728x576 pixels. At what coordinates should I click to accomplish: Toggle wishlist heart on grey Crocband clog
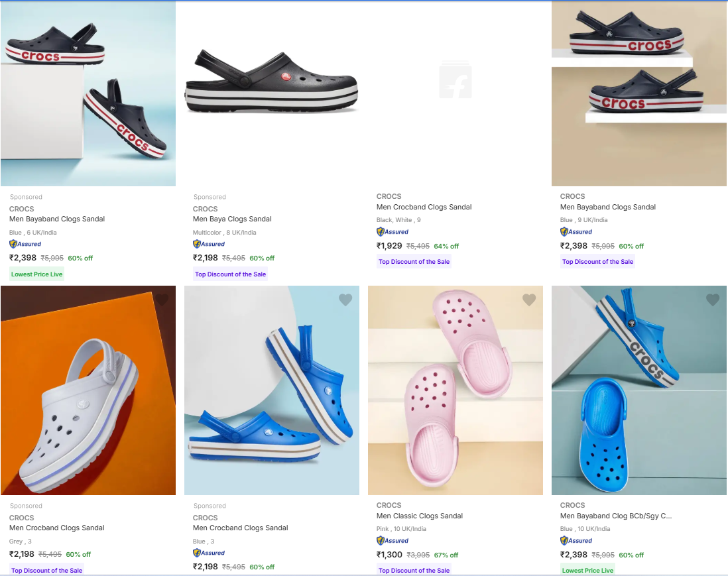(162, 300)
